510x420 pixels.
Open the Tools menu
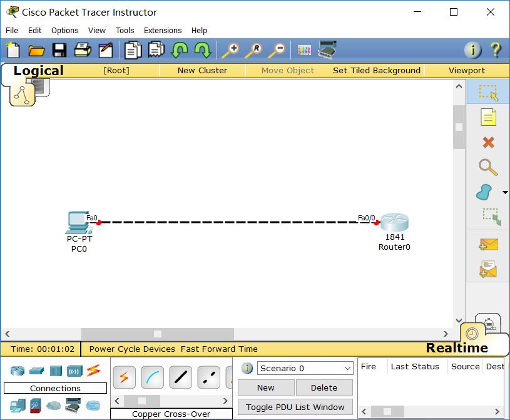click(x=125, y=31)
